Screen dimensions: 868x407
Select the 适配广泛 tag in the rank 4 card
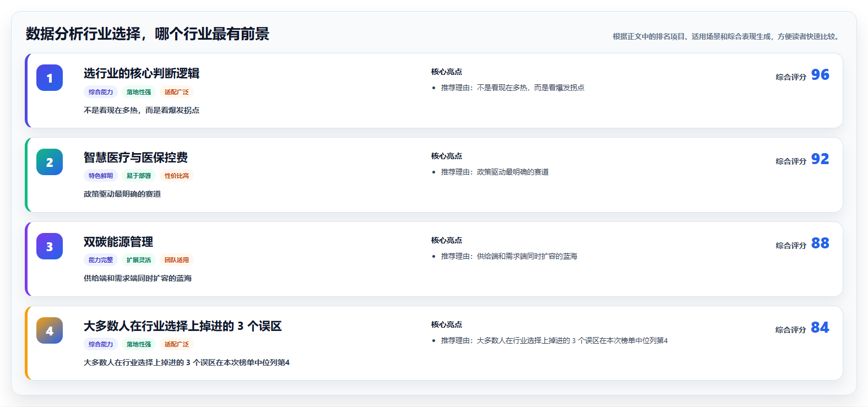point(177,344)
